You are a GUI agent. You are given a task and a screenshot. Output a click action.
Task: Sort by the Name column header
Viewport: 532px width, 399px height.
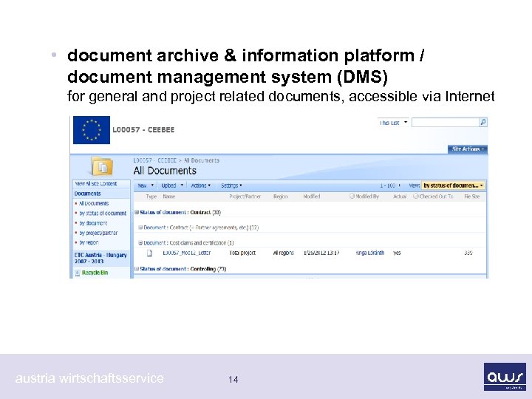[169, 197]
